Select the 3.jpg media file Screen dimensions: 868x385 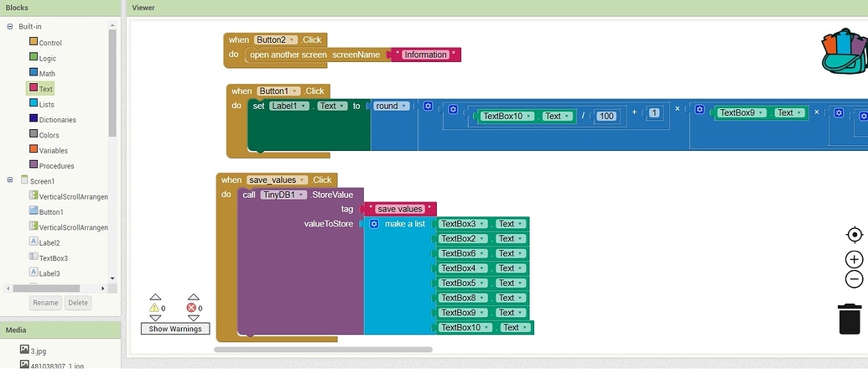(38, 351)
